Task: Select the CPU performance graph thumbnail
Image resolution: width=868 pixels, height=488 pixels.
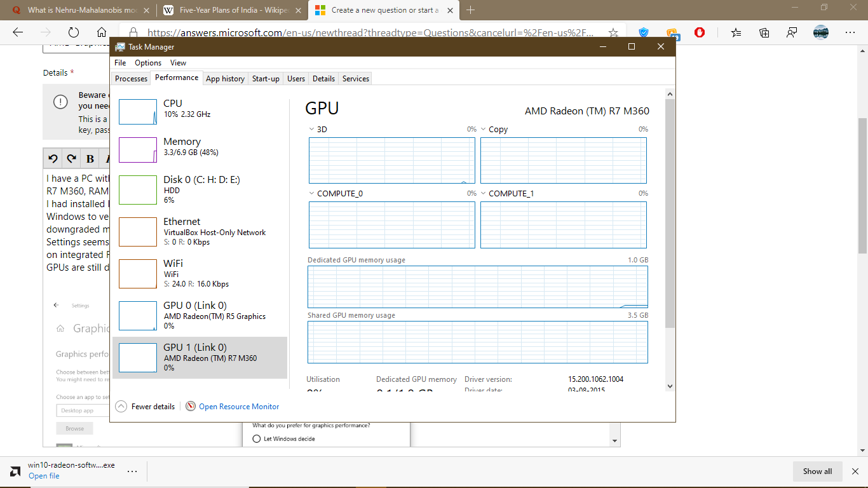Action: click(x=138, y=112)
